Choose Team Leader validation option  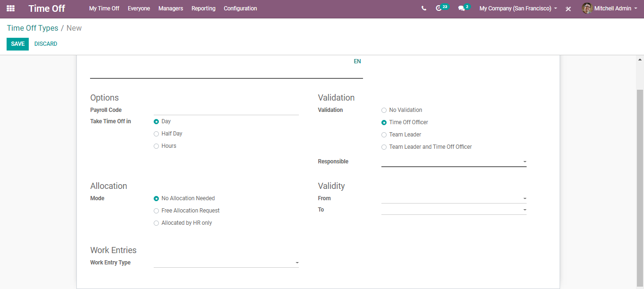(x=384, y=135)
